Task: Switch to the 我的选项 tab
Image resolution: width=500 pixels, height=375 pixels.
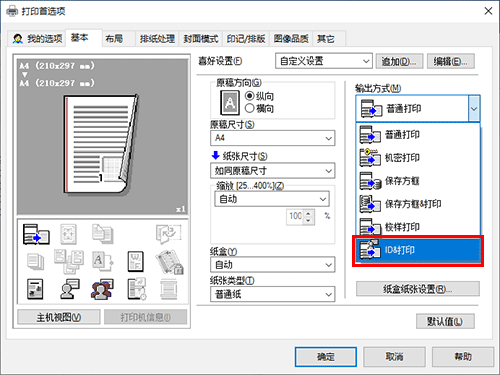Action: pos(37,39)
